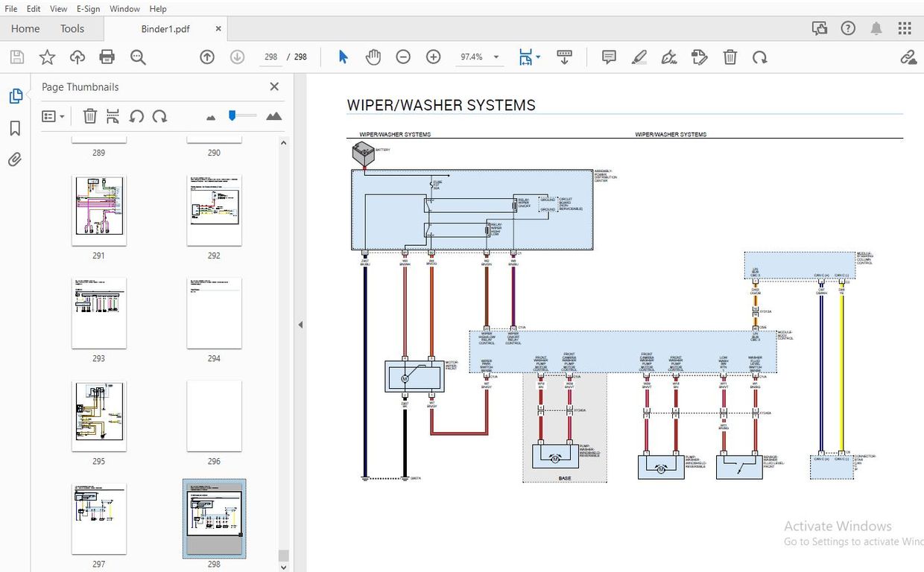Go to the previous page
Viewport: 924px width, 572px height.
[207, 57]
